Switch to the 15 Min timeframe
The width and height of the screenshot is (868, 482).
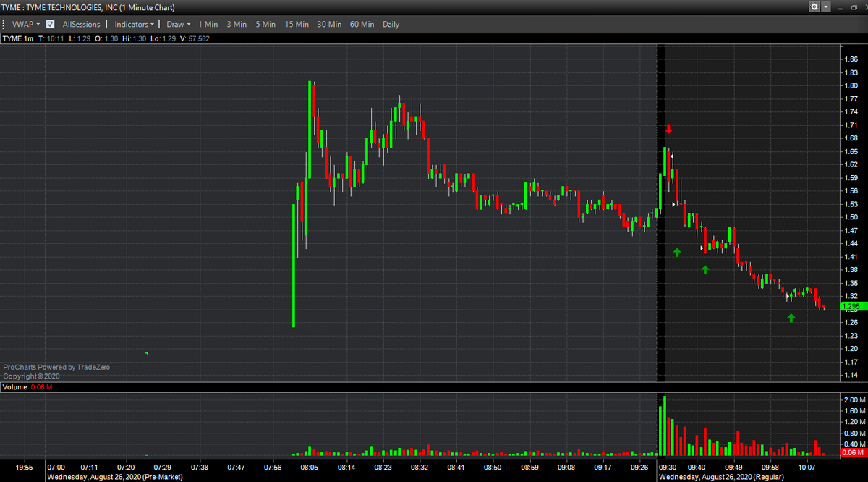click(297, 24)
